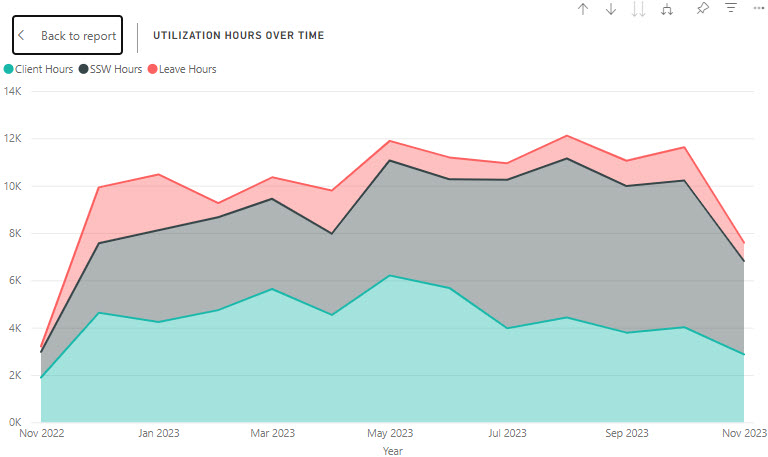Open the filters icon on visual header
The height and width of the screenshot is (457, 768).
731,9
